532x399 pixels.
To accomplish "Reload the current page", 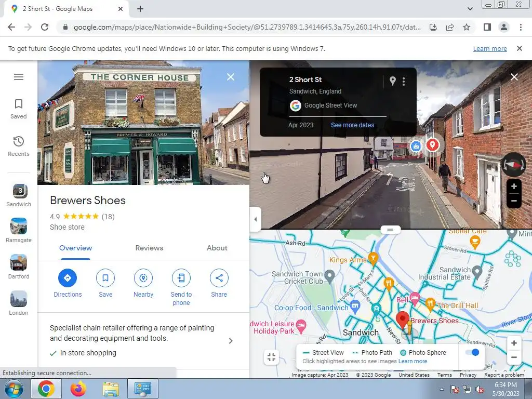I will click(x=45, y=27).
